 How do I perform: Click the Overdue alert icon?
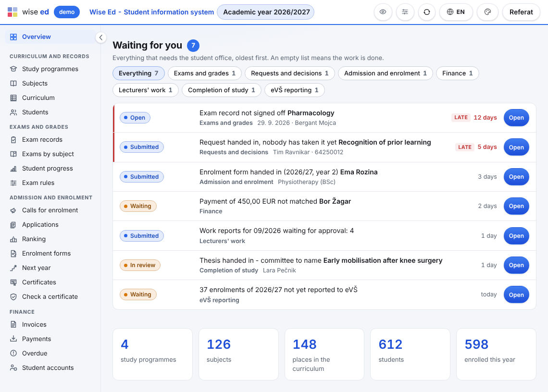(x=13, y=353)
